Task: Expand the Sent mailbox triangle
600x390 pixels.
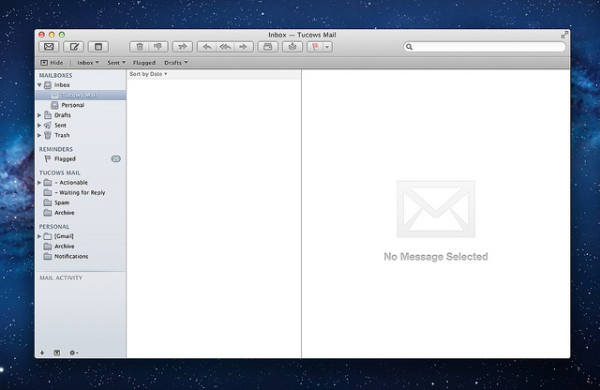Action: coord(39,125)
